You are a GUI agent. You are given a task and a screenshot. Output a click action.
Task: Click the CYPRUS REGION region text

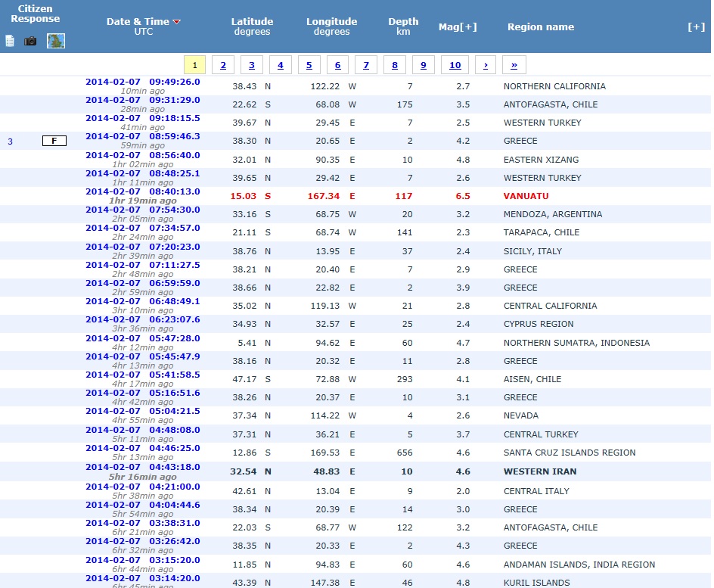coord(539,325)
